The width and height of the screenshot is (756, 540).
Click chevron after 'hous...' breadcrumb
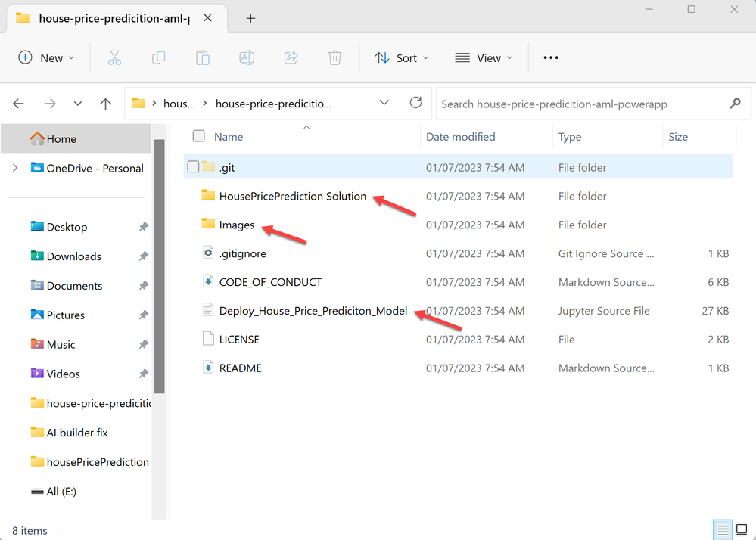[205, 103]
